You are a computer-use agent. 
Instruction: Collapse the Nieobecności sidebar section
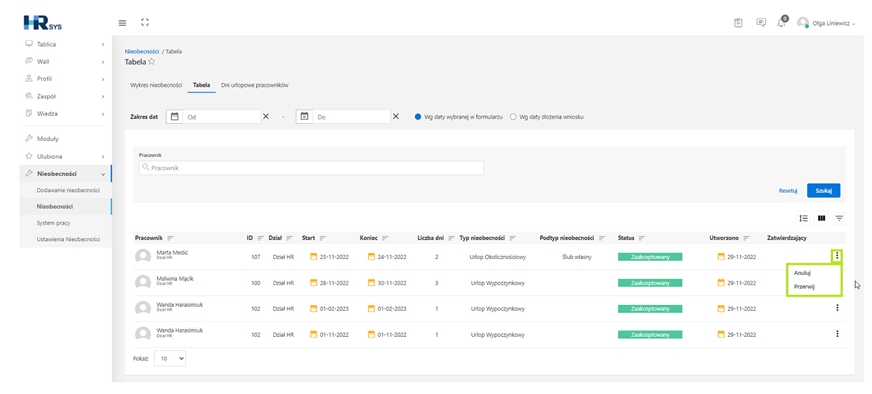(65, 174)
